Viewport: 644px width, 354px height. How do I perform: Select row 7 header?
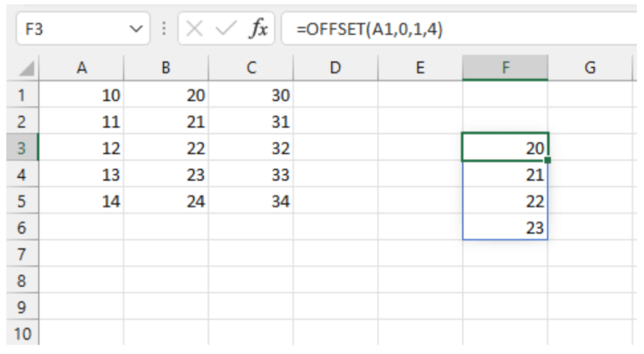[22, 254]
